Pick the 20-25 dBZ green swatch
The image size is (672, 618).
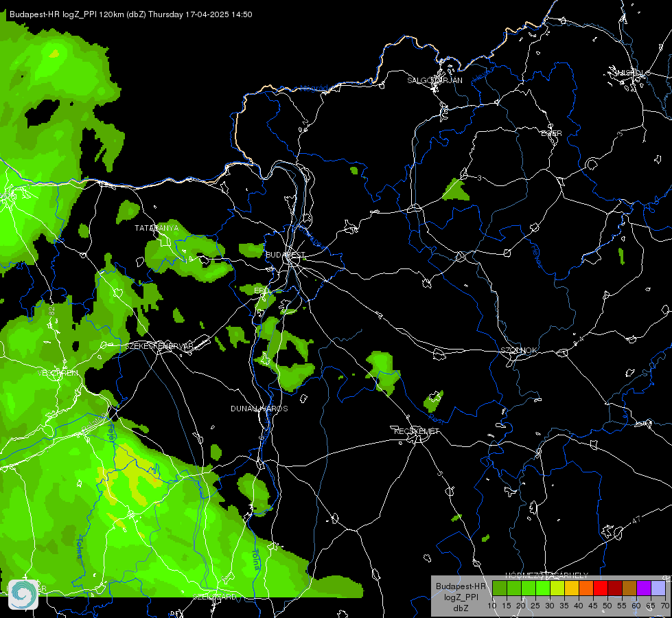[529, 588]
